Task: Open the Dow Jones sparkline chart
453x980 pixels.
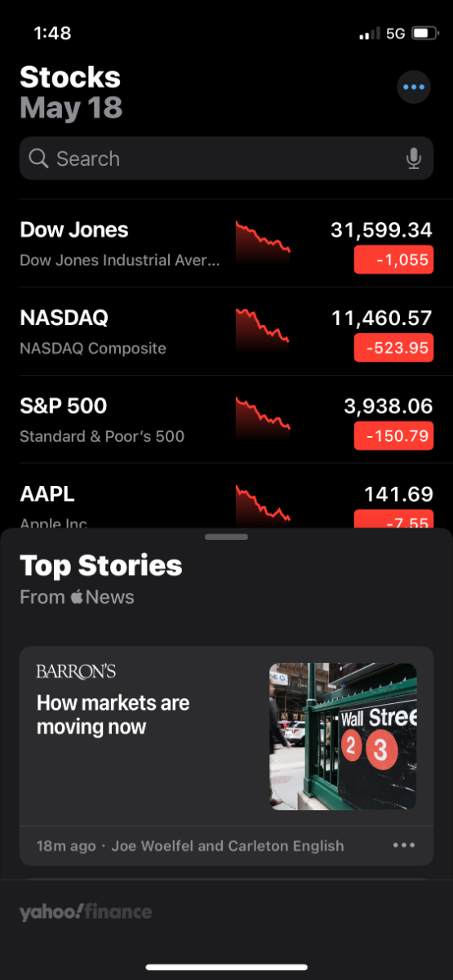Action: coord(263,243)
